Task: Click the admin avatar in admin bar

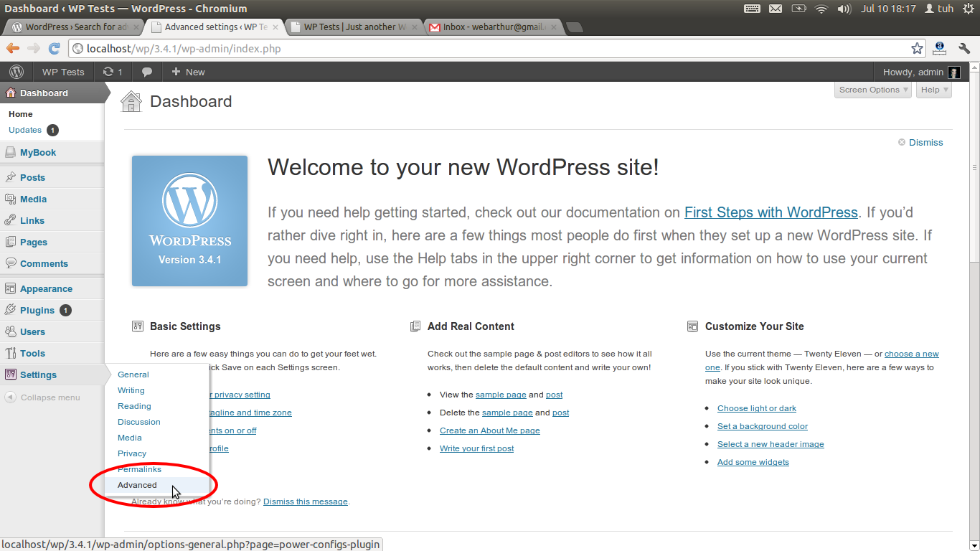Action: point(954,72)
